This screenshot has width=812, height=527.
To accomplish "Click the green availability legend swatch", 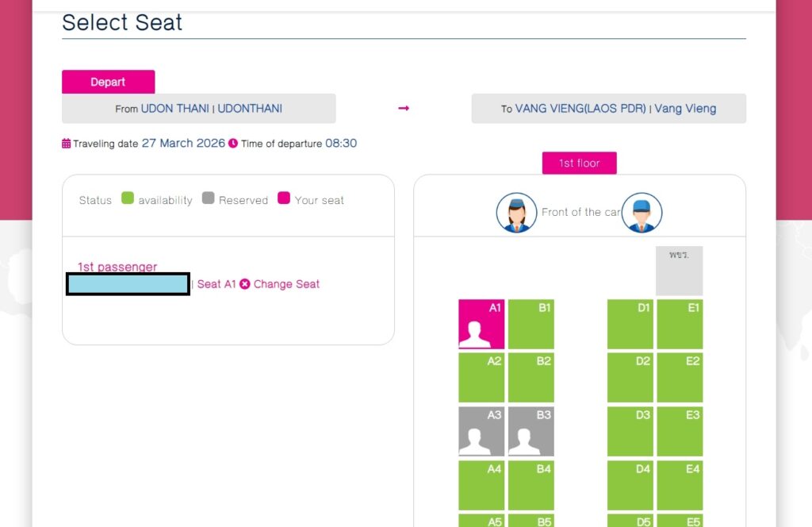I will tap(128, 198).
